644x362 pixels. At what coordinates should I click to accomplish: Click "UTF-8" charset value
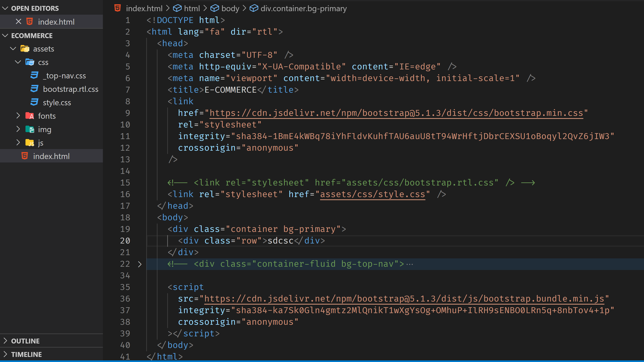click(259, 55)
